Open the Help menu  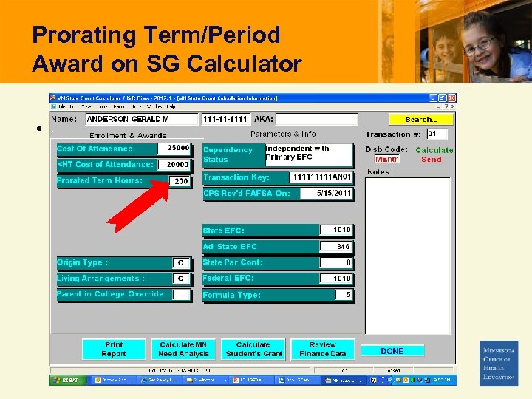pos(171,106)
